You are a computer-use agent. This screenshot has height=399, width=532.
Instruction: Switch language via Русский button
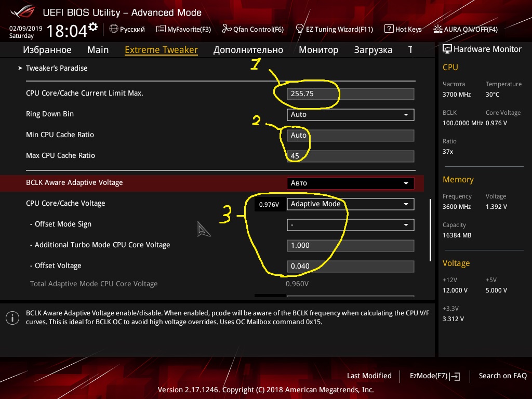click(127, 29)
